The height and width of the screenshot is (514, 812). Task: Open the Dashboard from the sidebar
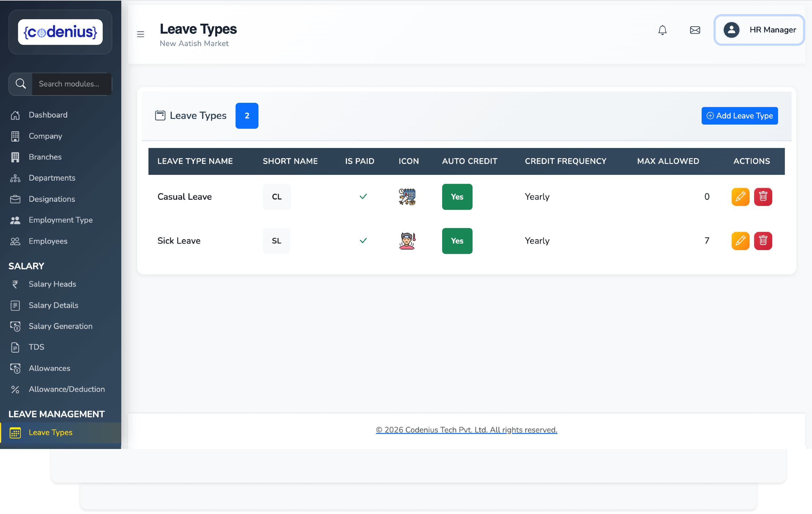coord(48,115)
